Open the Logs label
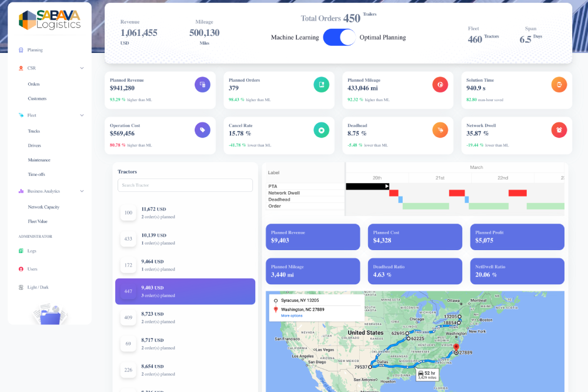This screenshot has width=588, height=392. 32,251
